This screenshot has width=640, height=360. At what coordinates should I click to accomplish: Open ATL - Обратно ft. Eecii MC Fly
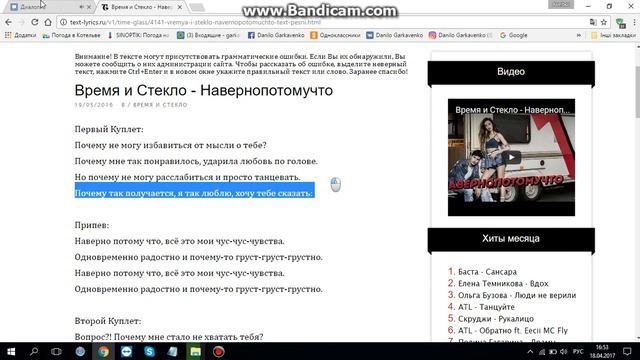click(x=513, y=331)
